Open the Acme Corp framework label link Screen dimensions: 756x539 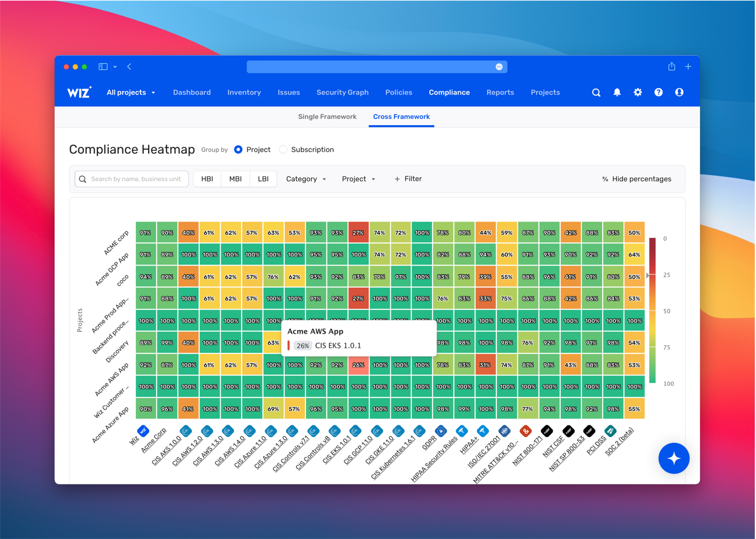[x=154, y=440]
